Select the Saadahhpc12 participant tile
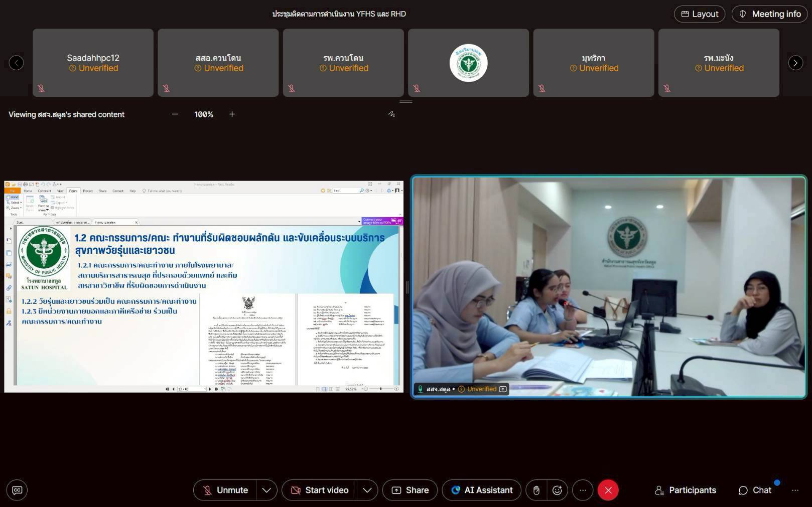This screenshot has height=507, width=812. point(93,63)
